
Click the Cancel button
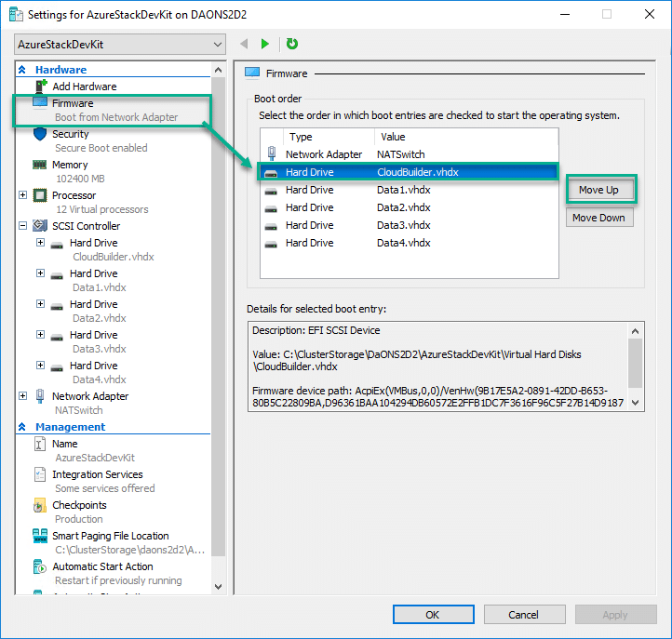coord(524,615)
